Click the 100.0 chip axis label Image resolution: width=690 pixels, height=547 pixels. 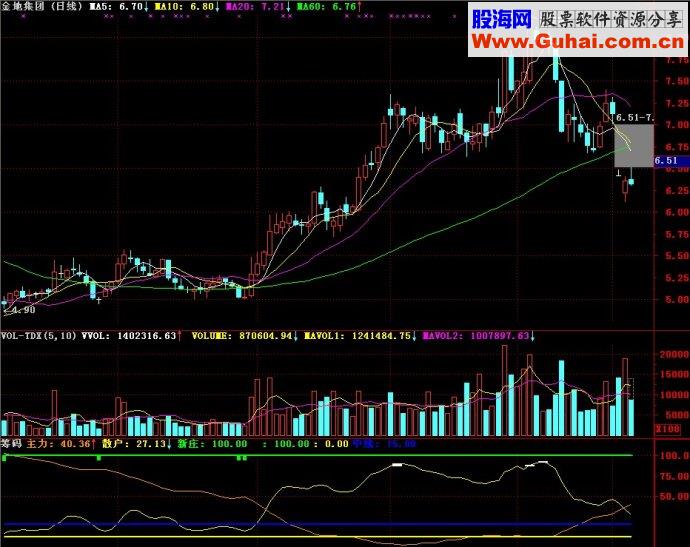pos(675,456)
